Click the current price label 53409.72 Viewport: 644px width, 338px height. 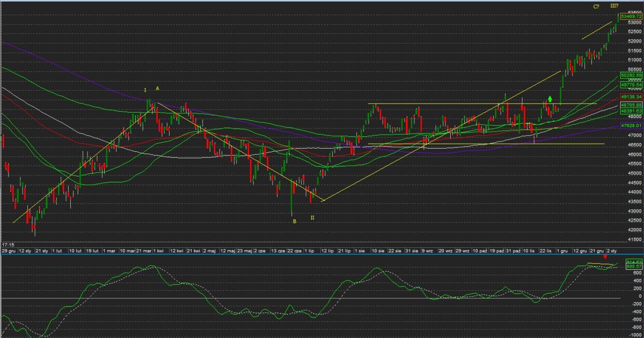coord(632,17)
